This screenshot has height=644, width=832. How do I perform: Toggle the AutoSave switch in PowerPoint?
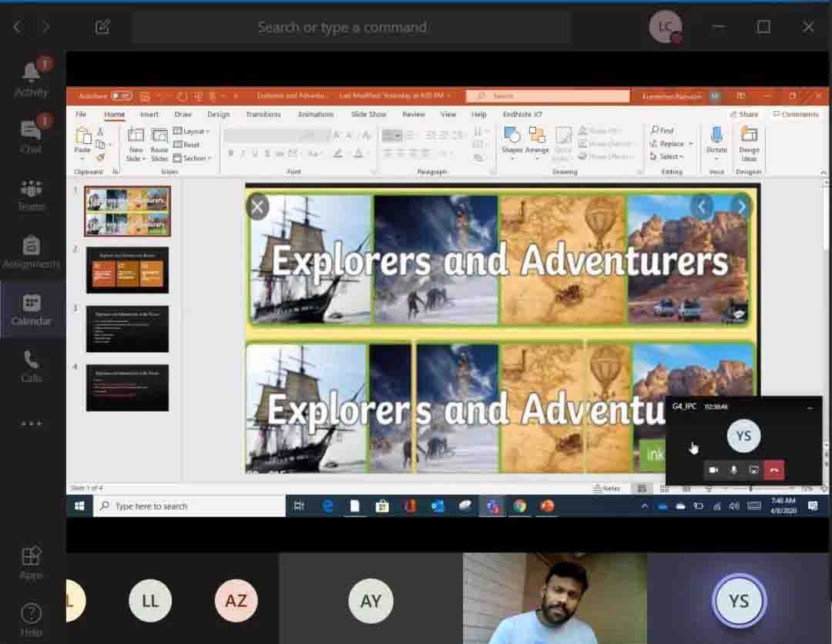(x=121, y=96)
